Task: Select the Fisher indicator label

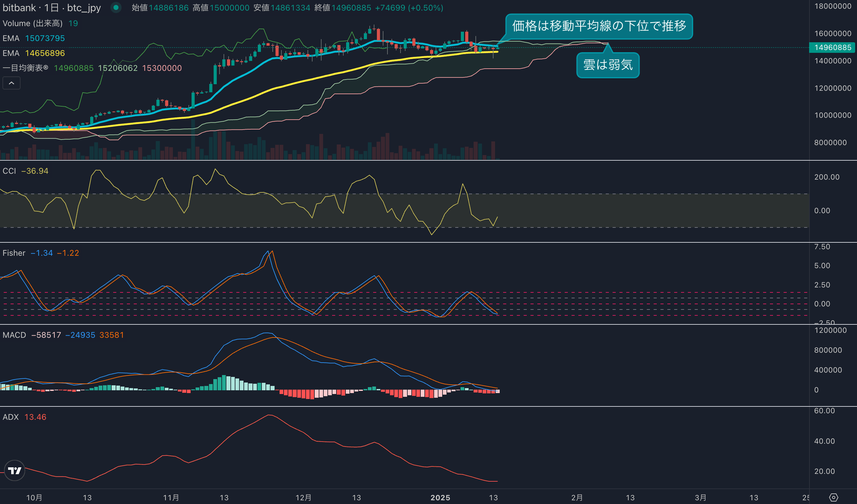Action: pyautogui.click(x=14, y=253)
